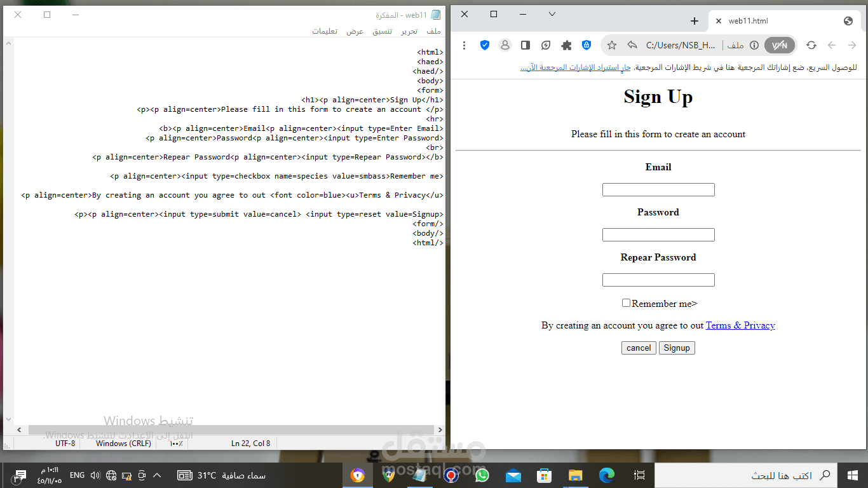Viewport: 868px width, 488px height.
Task: Open the Chrome profile avatar icon
Action: pyautogui.click(x=505, y=45)
